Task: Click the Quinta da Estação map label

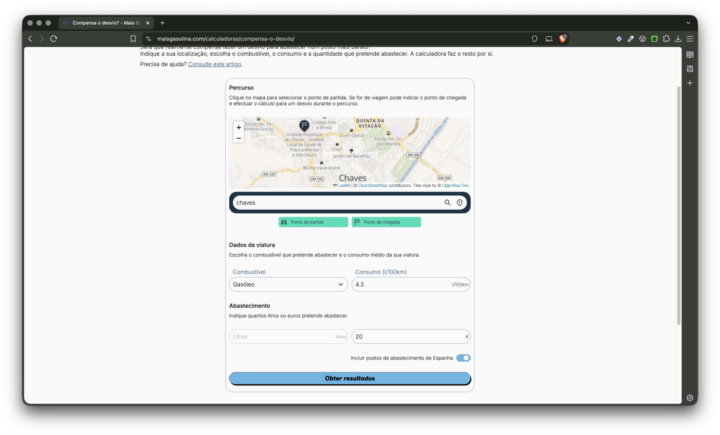Action: point(370,123)
